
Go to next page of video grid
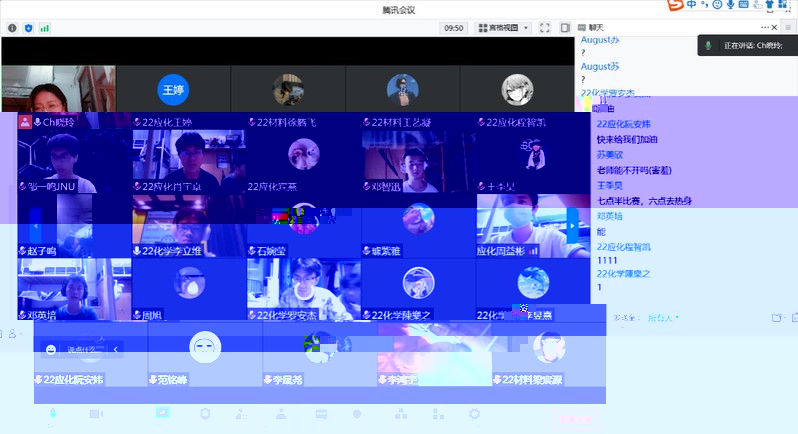point(572,224)
